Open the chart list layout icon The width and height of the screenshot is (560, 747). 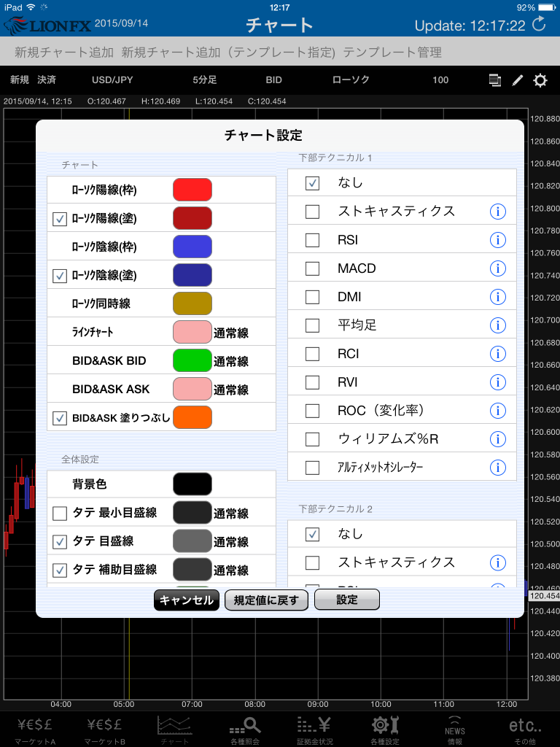click(495, 80)
